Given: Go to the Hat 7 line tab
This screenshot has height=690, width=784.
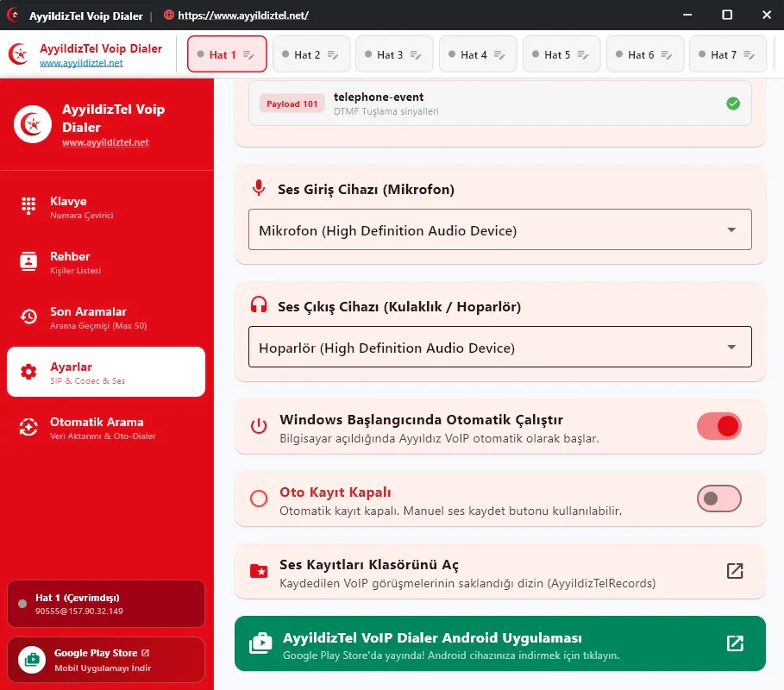Looking at the screenshot, I should tap(727, 54).
